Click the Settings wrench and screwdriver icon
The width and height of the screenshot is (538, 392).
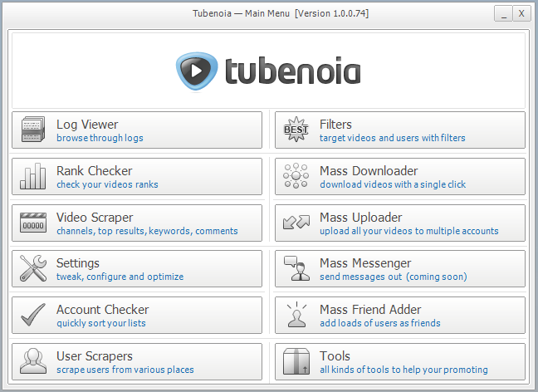[33, 268]
